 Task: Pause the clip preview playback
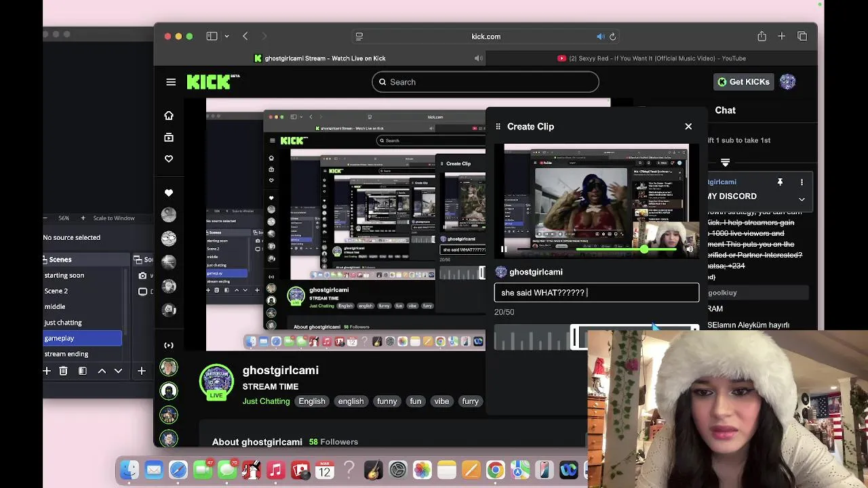[503, 249]
